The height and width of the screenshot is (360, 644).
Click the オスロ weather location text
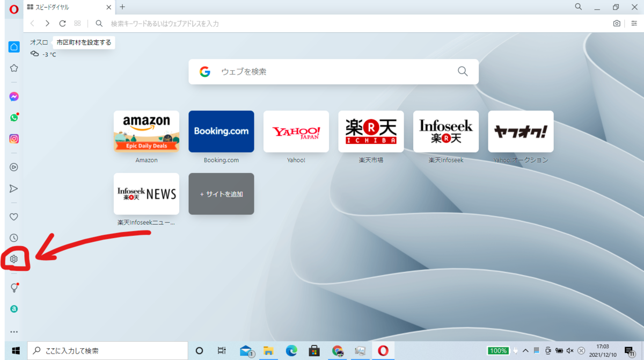[x=39, y=42]
